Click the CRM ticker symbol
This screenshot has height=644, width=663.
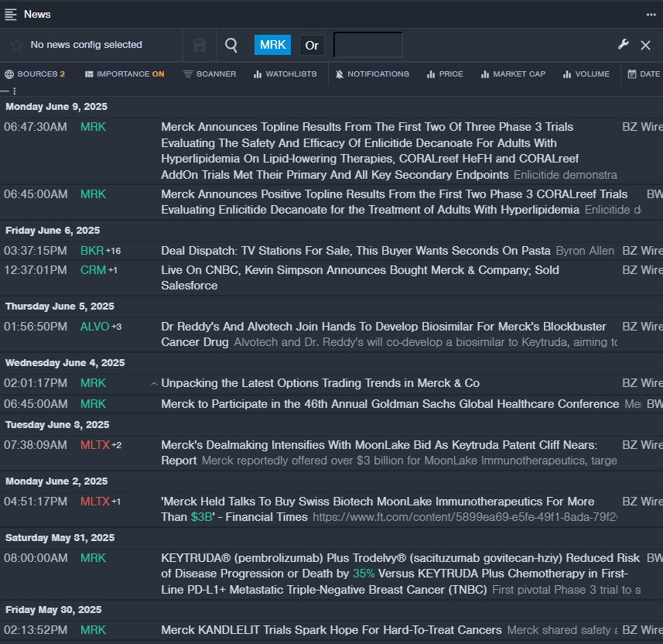pyautogui.click(x=93, y=270)
